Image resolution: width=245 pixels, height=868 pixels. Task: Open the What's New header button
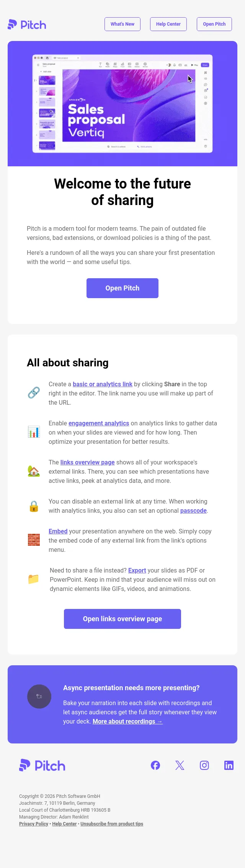point(122,24)
